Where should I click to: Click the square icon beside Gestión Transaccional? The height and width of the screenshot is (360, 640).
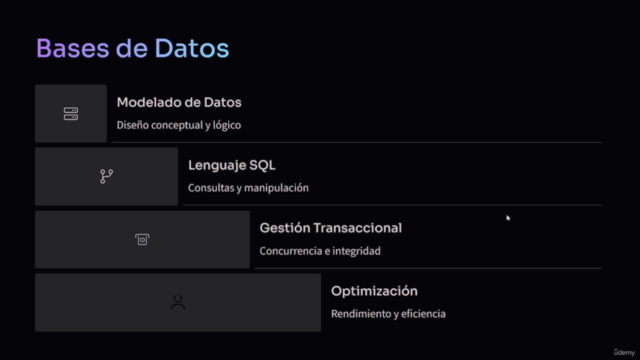point(142,239)
